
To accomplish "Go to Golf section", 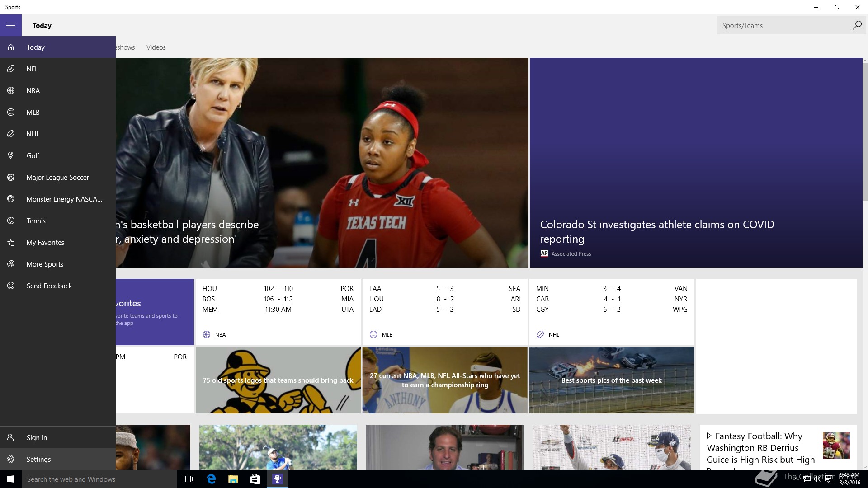I will pyautogui.click(x=58, y=155).
